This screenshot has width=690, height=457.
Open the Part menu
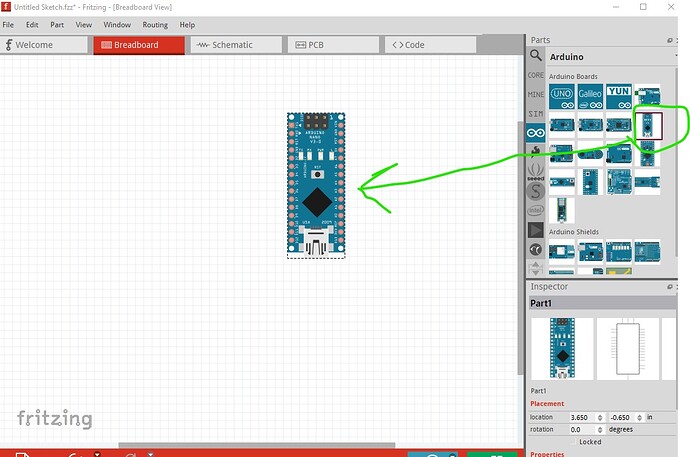point(57,25)
